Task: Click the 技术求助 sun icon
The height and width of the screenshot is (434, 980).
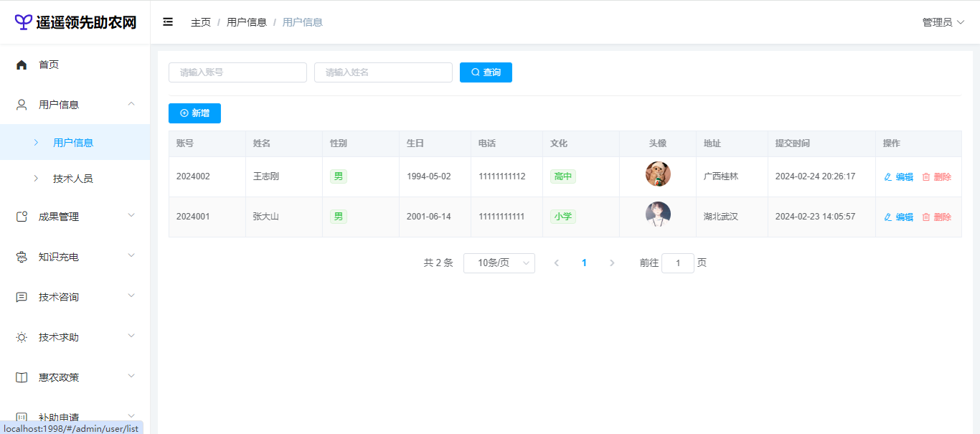Action: [22, 337]
